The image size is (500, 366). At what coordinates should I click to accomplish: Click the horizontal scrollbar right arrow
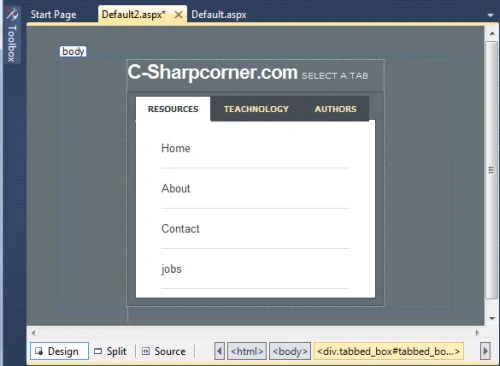[x=477, y=332]
